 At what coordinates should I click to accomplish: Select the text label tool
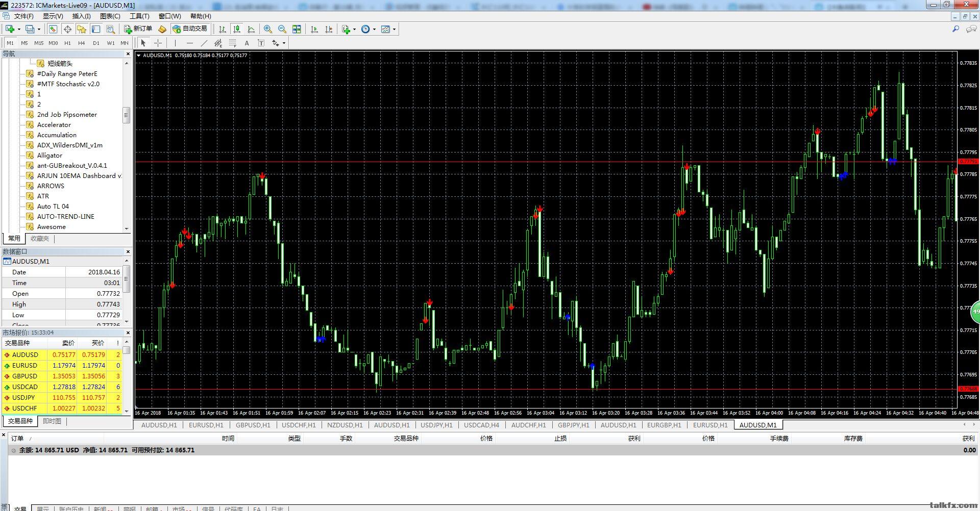pos(261,43)
